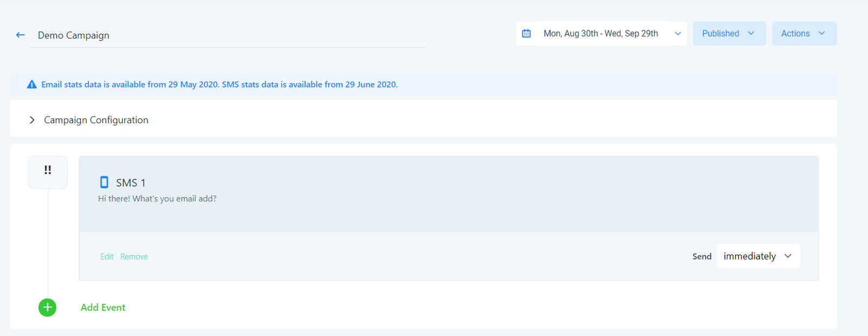This screenshot has width=868, height=336.
Task: Click the green plus circle icon
Action: (47, 307)
